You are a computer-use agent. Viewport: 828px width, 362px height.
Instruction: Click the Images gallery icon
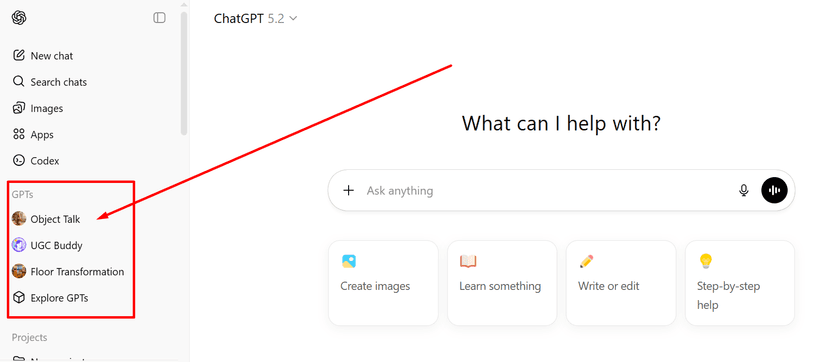pyautogui.click(x=19, y=108)
